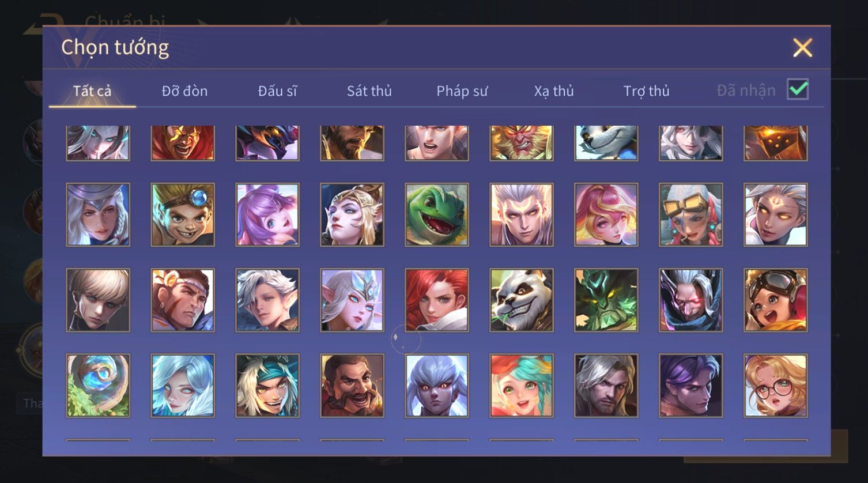Open the Sát thủ tab

point(369,91)
